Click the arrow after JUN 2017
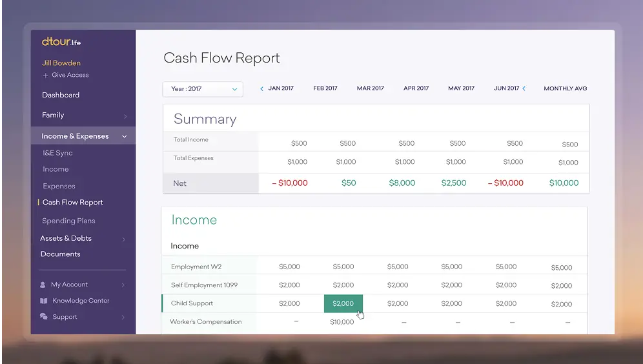Screen dimensions: 643x364 [x=524, y=88]
